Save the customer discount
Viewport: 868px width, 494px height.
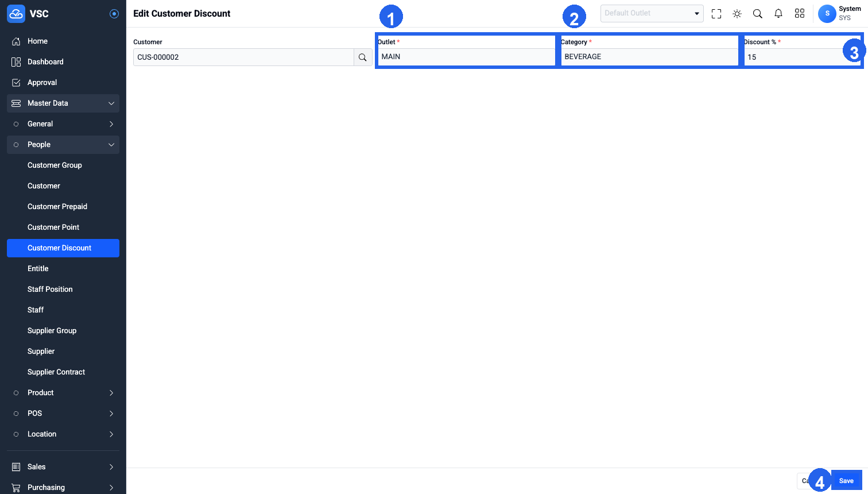click(x=846, y=481)
